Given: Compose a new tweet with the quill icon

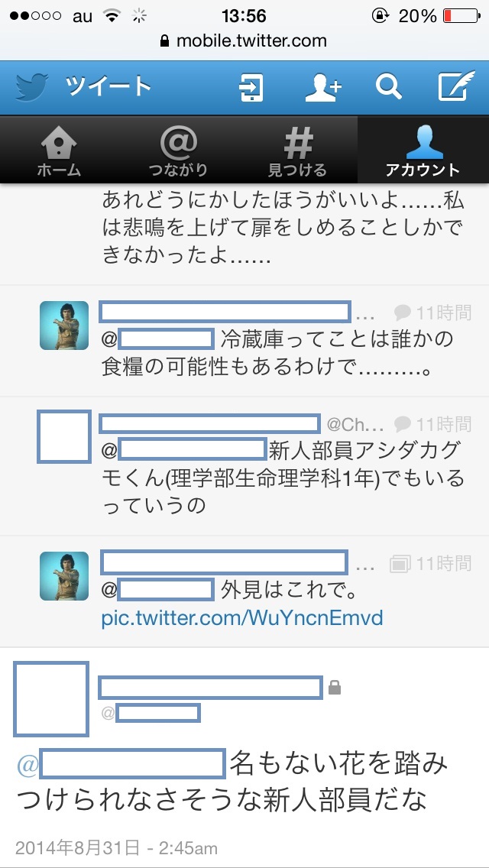Looking at the screenshot, I should 456,86.
